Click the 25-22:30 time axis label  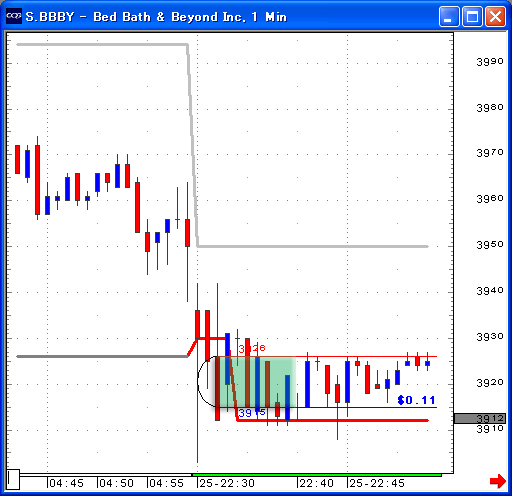[227, 483]
